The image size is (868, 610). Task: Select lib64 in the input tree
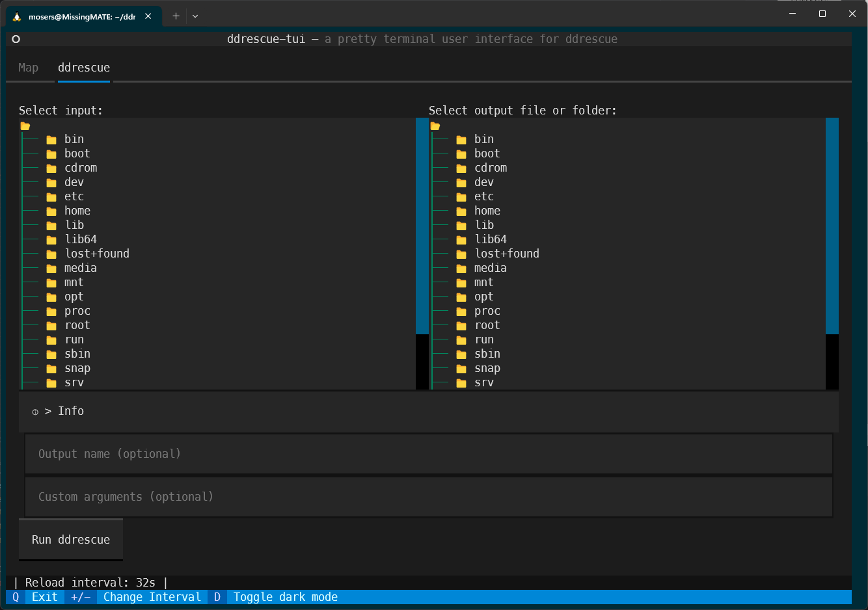pos(81,240)
